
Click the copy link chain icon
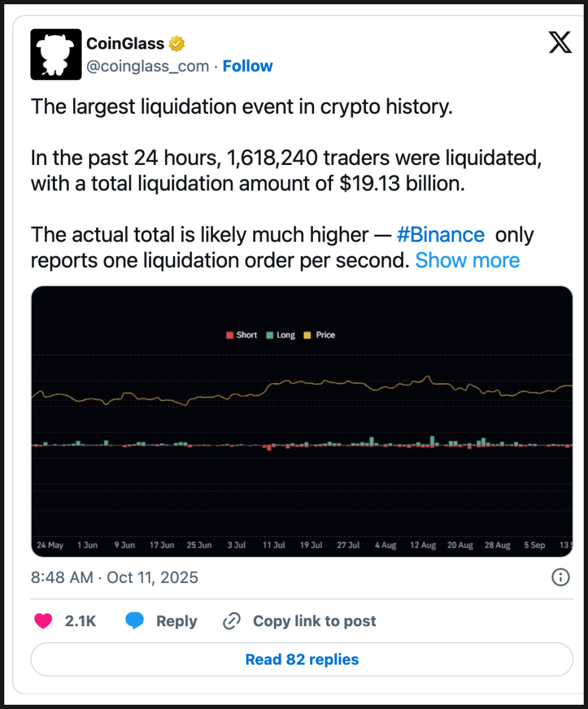(x=232, y=621)
